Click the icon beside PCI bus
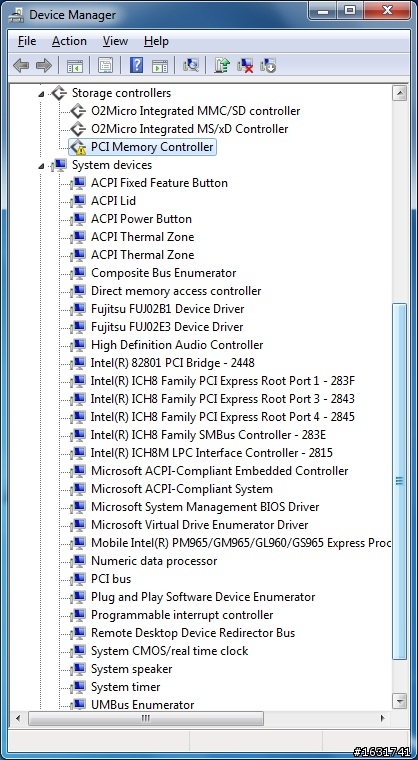The width and height of the screenshot is (418, 760). [78, 579]
